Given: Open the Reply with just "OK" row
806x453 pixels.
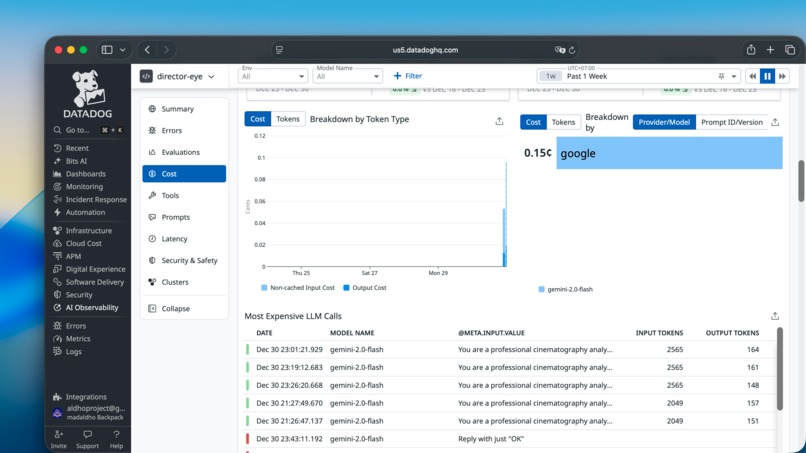Looking at the screenshot, I should (x=509, y=439).
